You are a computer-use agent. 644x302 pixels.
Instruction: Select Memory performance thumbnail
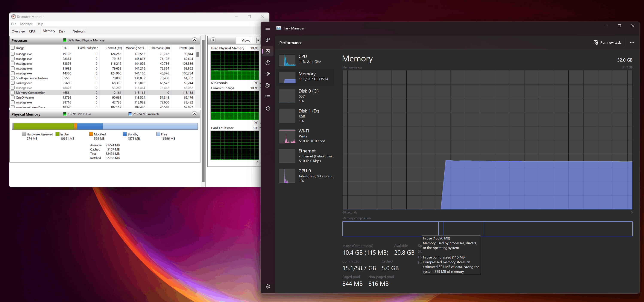tap(287, 77)
